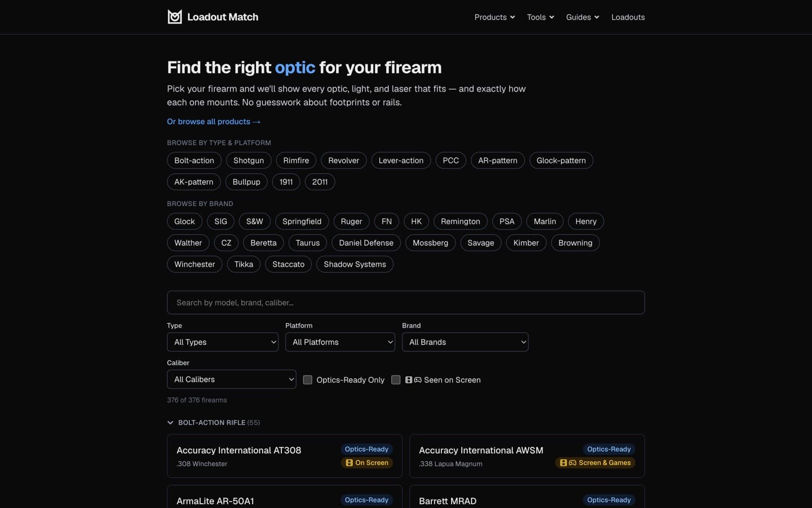Screen dimensions: 812x508
Task: Open the Barrett MRAD card
Action: tap(527, 497)
